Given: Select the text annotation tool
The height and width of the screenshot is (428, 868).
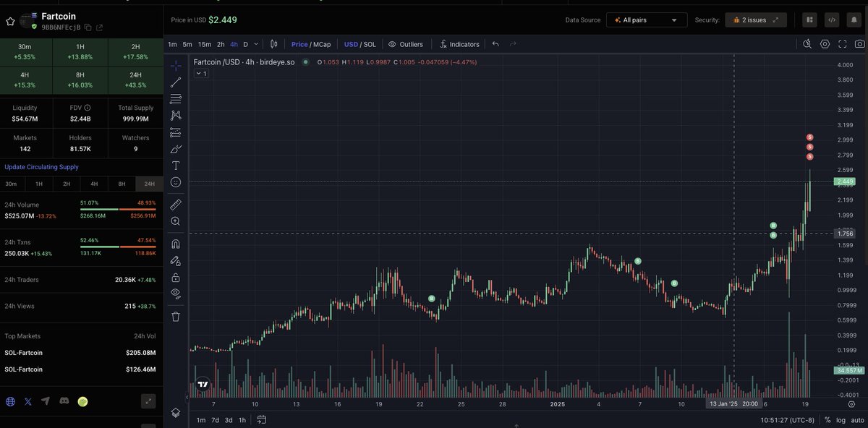Looking at the screenshot, I should click(176, 166).
